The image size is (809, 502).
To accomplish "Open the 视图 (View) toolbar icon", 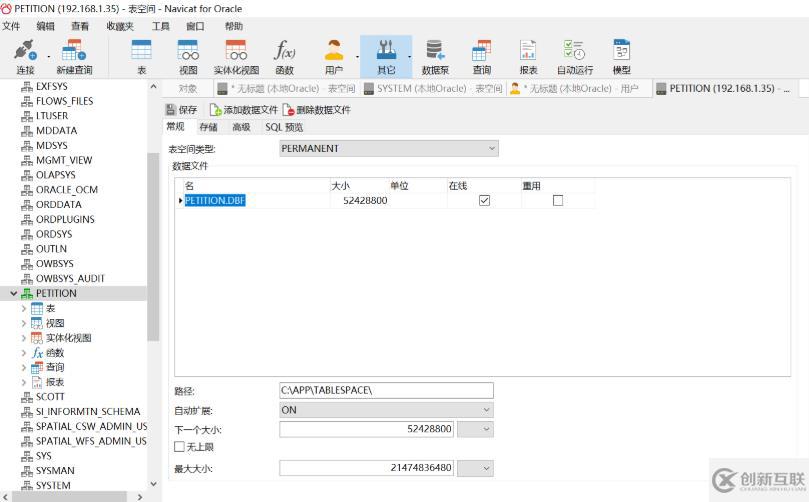I will pos(188,56).
